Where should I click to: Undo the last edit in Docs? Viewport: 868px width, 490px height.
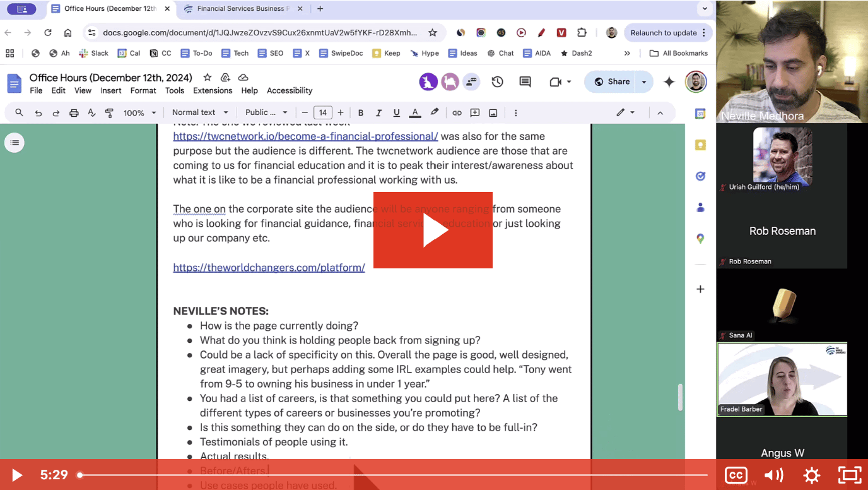tap(38, 113)
